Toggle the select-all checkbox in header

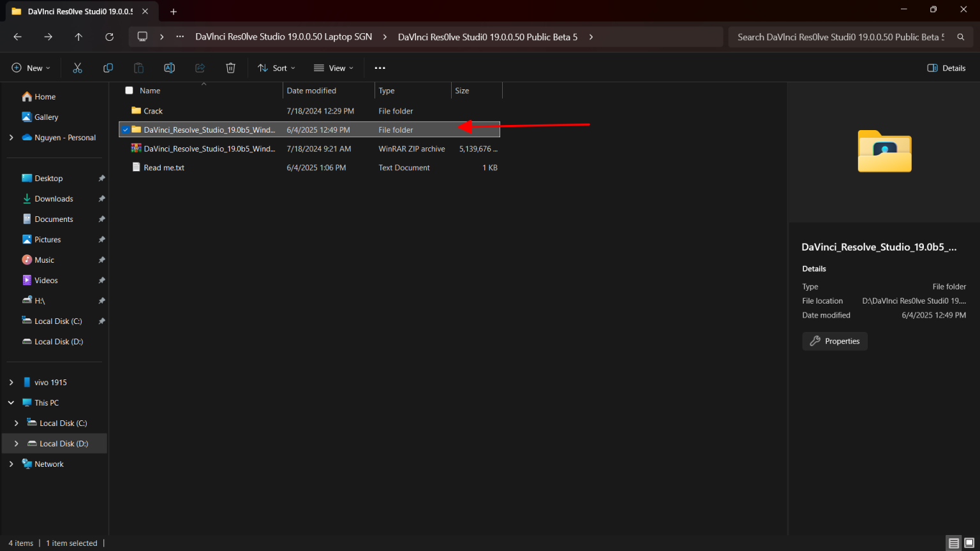coord(130,91)
